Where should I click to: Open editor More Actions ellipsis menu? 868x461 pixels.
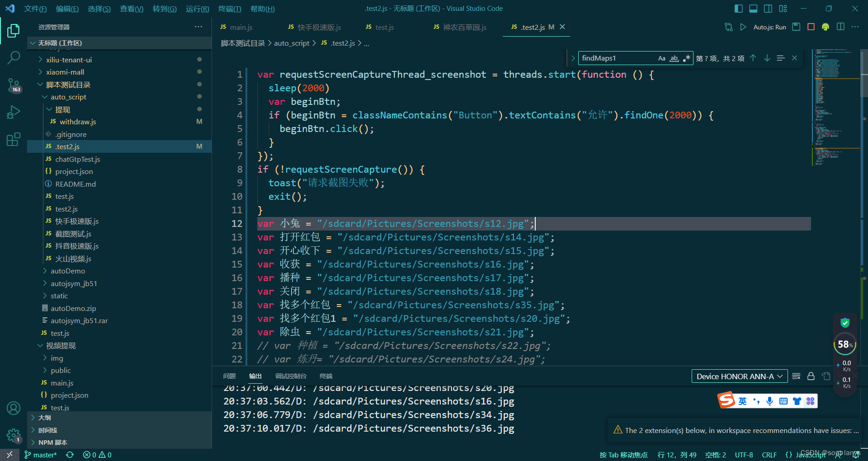[855, 27]
